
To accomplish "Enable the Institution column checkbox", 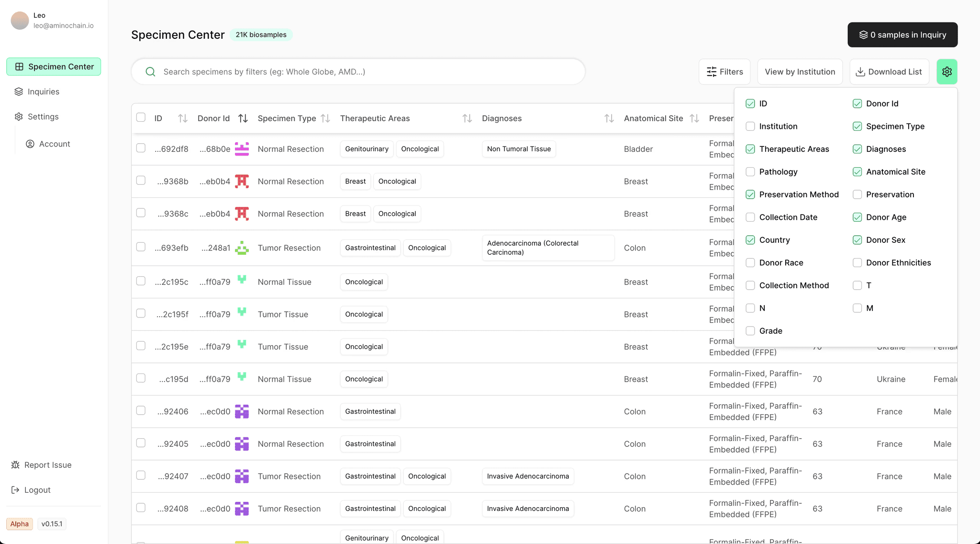I will (x=750, y=126).
